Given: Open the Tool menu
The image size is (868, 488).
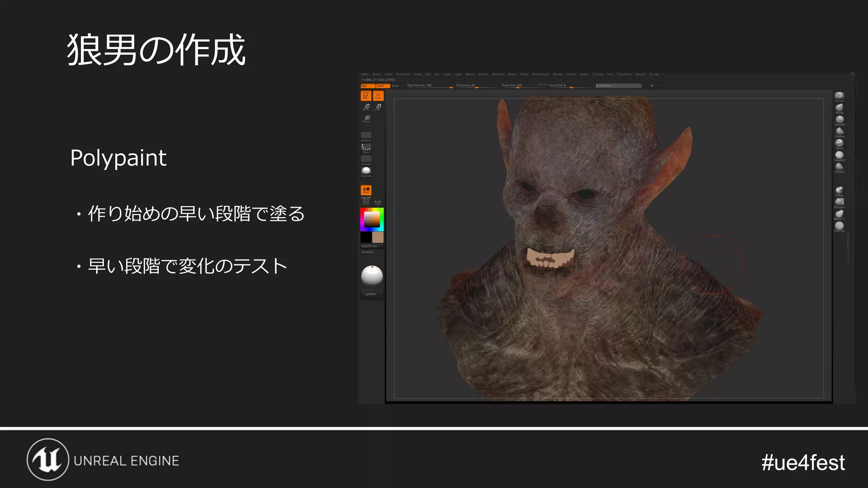Looking at the screenshot, I should [610, 74].
